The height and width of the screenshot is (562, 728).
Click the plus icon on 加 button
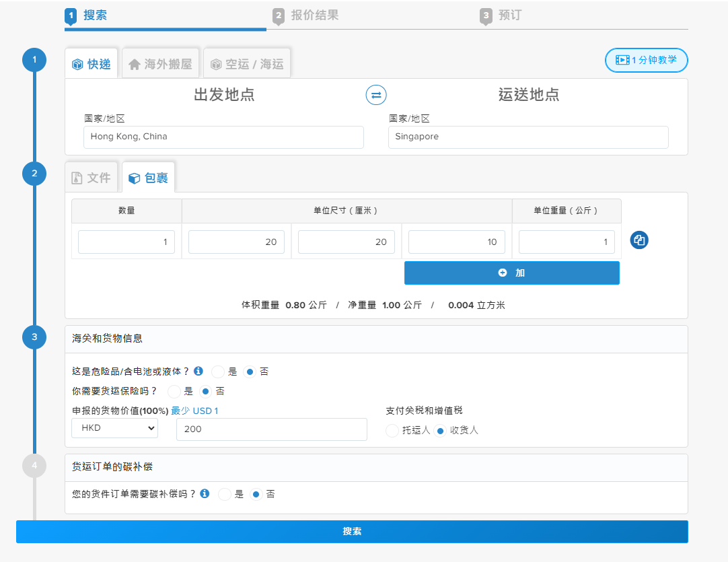pyautogui.click(x=503, y=273)
